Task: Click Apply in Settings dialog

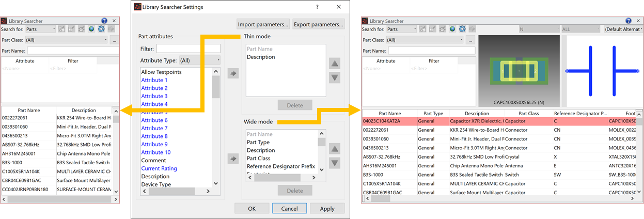Action: [x=327, y=209]
